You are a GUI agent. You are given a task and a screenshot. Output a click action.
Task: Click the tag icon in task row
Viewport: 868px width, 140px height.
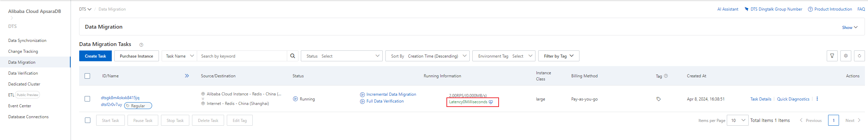click(x=658, y=99)
